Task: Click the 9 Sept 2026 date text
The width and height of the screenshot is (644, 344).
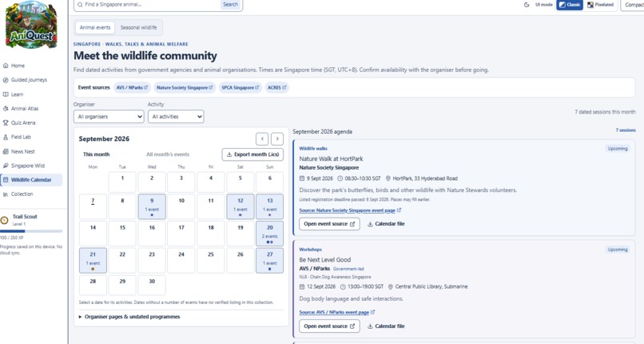Action: pos(320,178)
